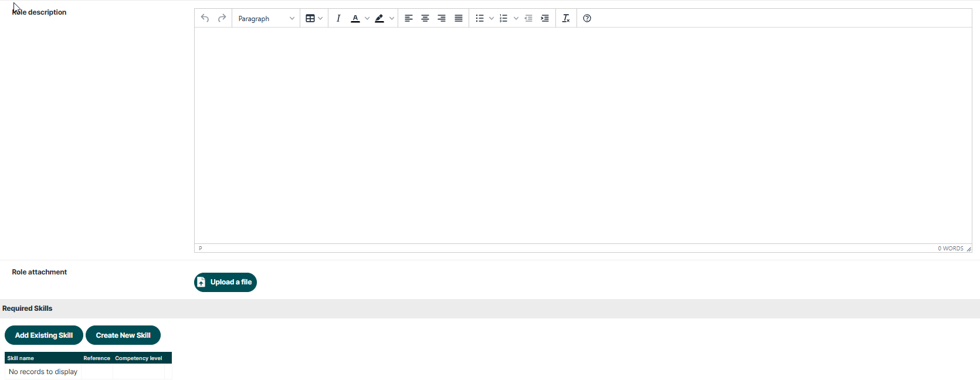980x380 pixels.
Task: Apply the highlight background color
Action: tap(379, 18)
